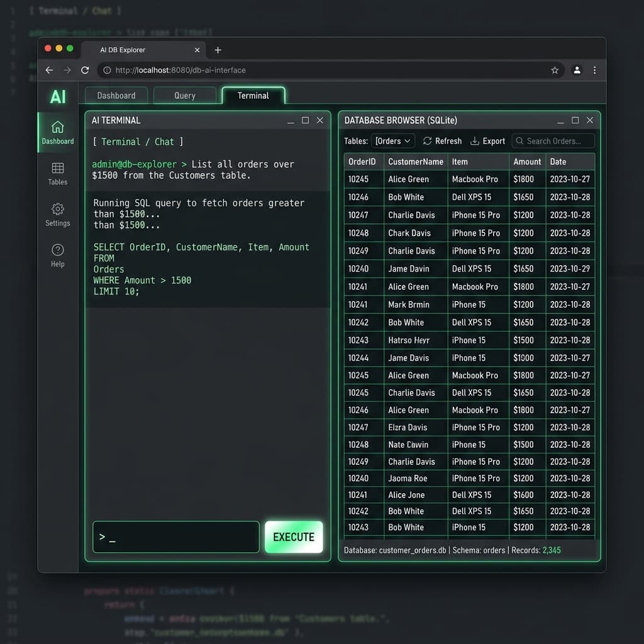Select the Alice Jone customer cell
Image resolution: width=644 pixels, height=644 pixels.
416,494
